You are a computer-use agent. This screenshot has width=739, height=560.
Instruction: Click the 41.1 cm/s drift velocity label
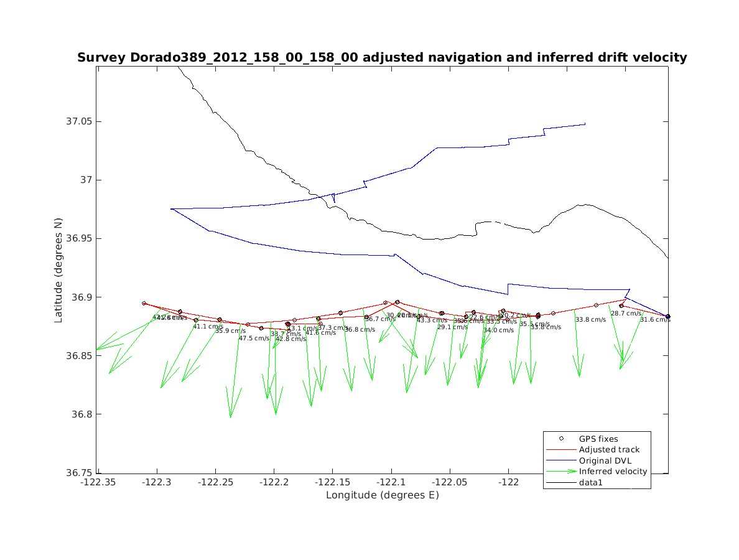point(208,326)
